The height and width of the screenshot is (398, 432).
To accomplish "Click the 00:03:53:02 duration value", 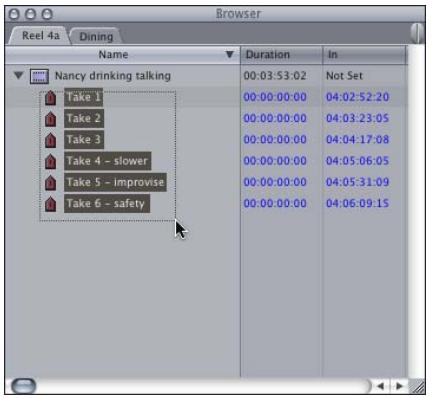I will coord(275,76).
